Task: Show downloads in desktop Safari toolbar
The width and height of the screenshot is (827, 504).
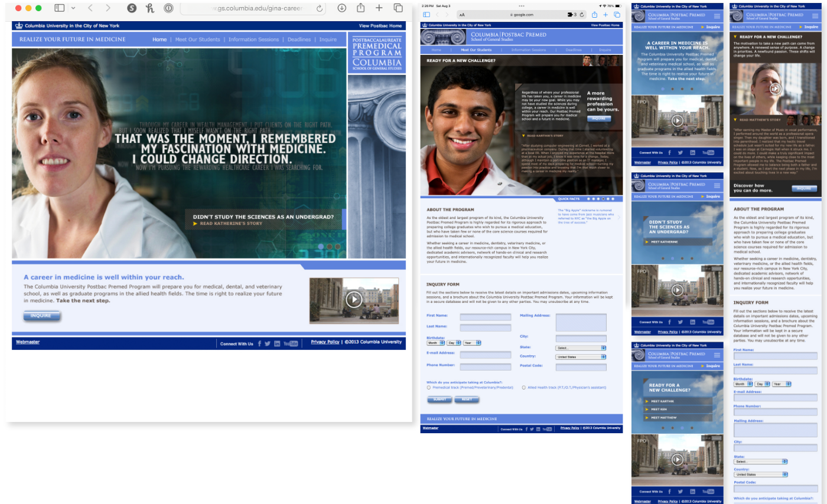Action: coord(341,8)
